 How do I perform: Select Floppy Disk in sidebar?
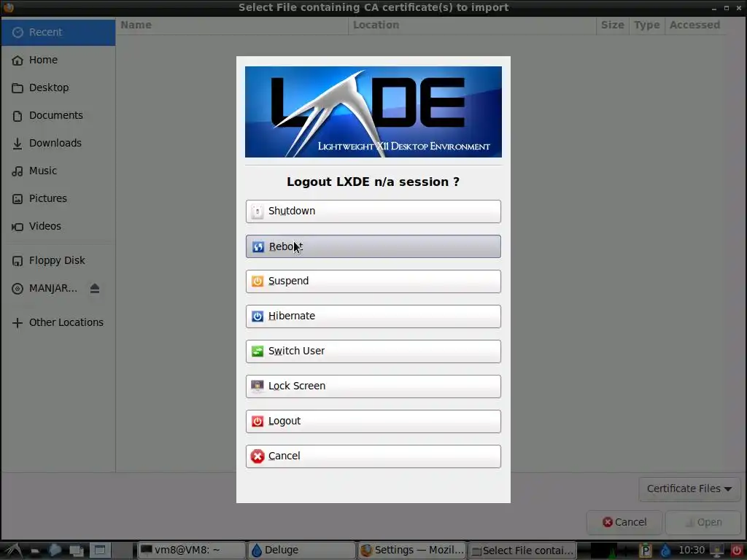click(x=58, y=260)
